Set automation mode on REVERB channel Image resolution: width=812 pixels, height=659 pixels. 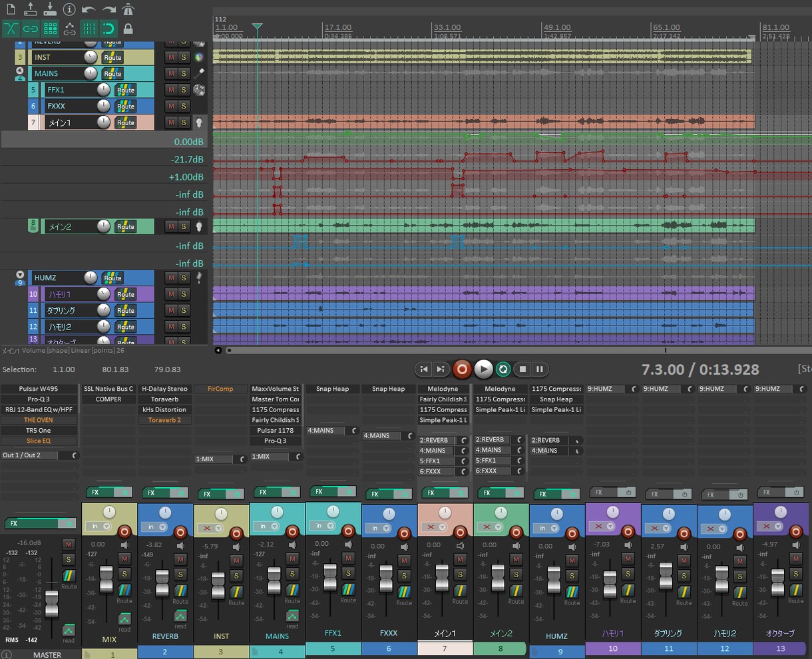click(x=180, y=616)
